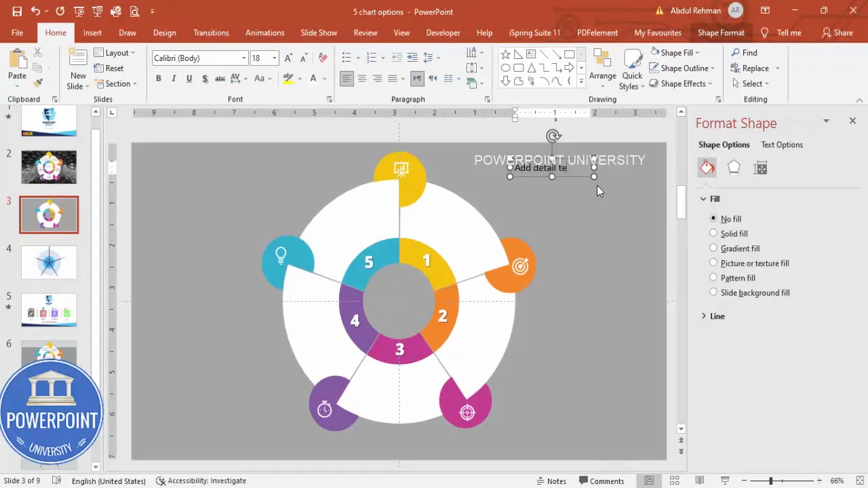Open the Animations tab
The width and height of the screenshot is (868, 488).
click(x=264, y=33)
